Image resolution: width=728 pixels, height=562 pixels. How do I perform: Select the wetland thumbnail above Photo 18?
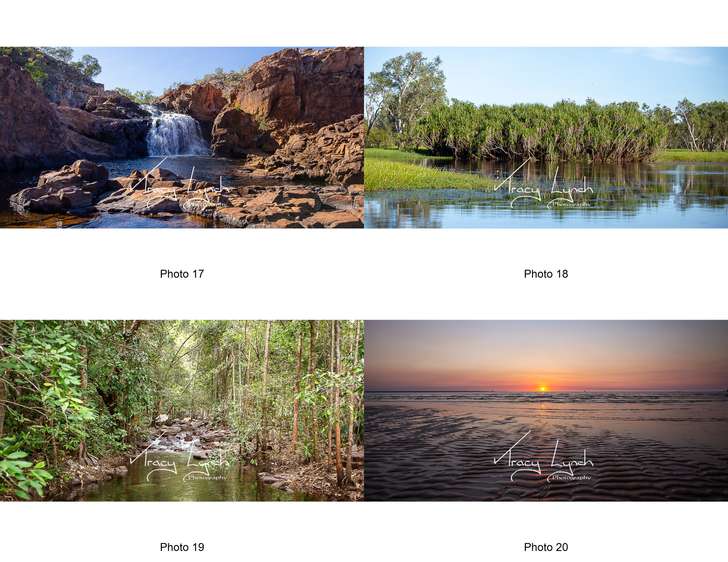[546, 137]
